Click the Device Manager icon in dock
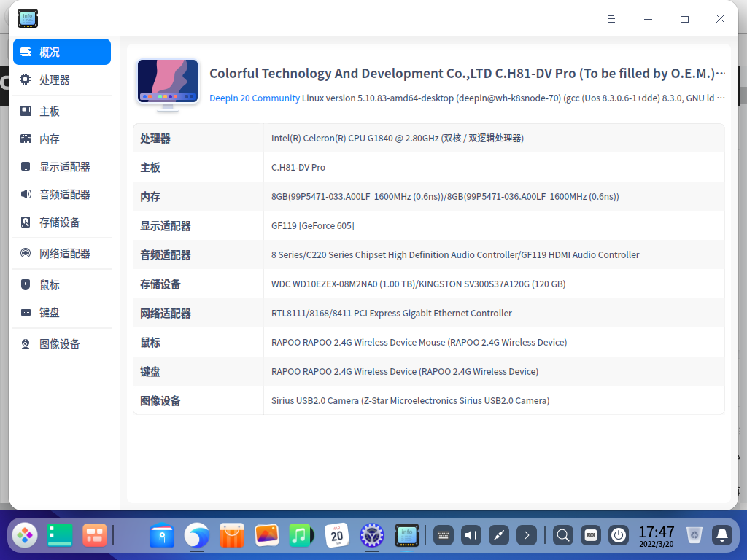The height and width of the screenshot is (560, 747). 407,535
